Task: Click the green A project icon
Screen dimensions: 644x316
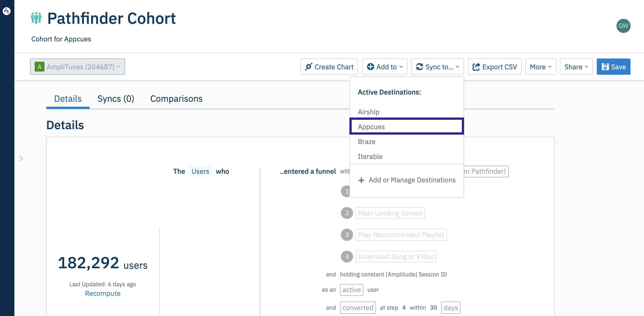Action: click(40, 67)
